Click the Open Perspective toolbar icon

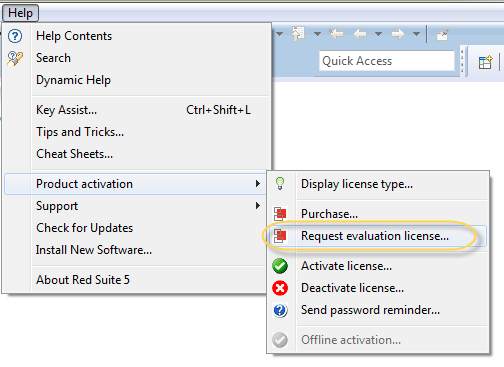tap(485, 62)
